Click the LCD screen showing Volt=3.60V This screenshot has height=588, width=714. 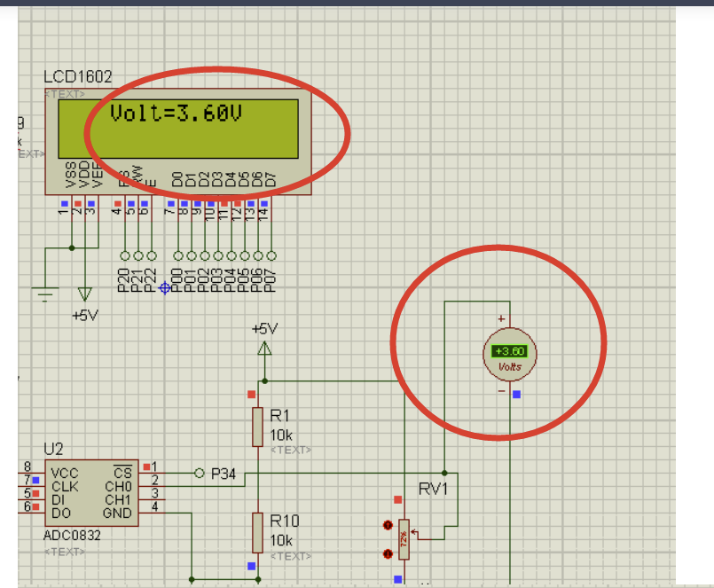pyautogui.click(x=178, y=129)
